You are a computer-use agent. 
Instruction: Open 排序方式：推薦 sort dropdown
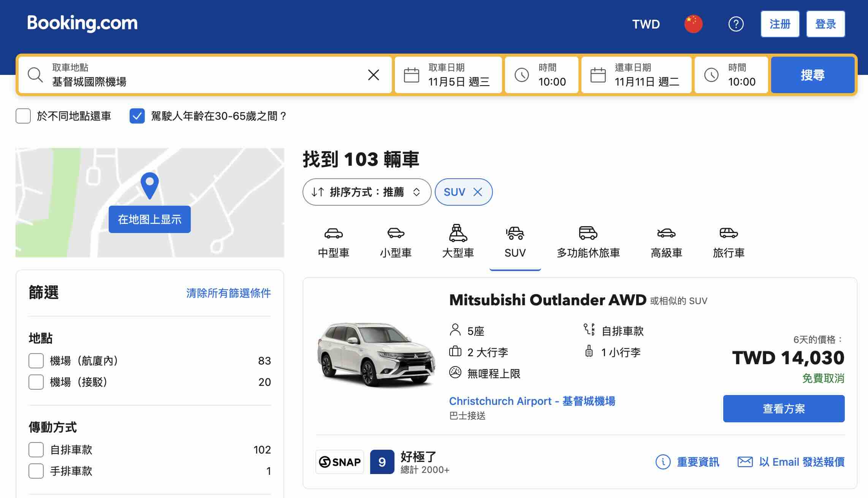(367, 192)
